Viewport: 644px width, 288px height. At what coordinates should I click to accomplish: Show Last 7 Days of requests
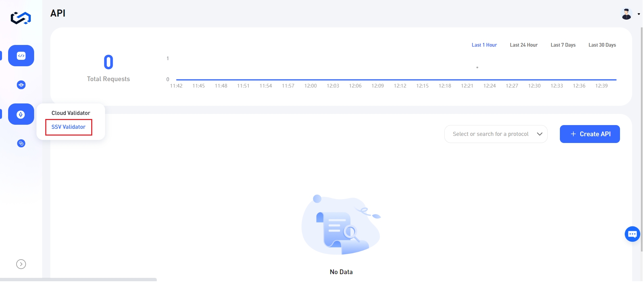point(563,45)
